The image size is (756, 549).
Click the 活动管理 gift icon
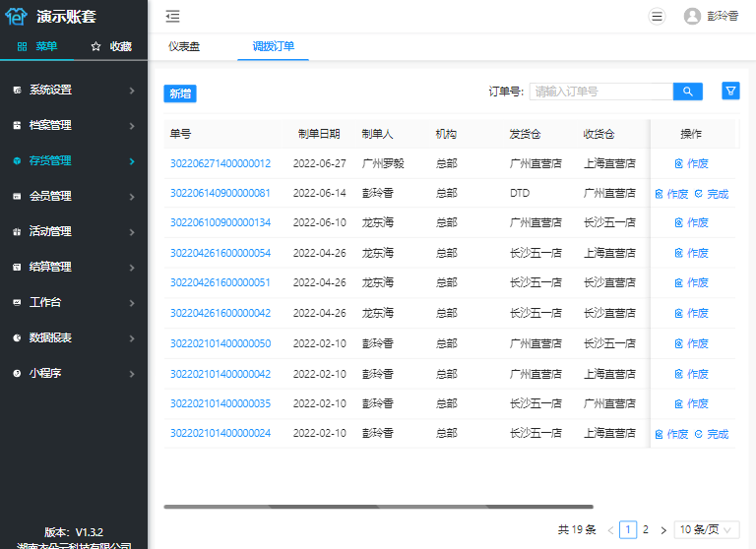click(x=18, y=232)
